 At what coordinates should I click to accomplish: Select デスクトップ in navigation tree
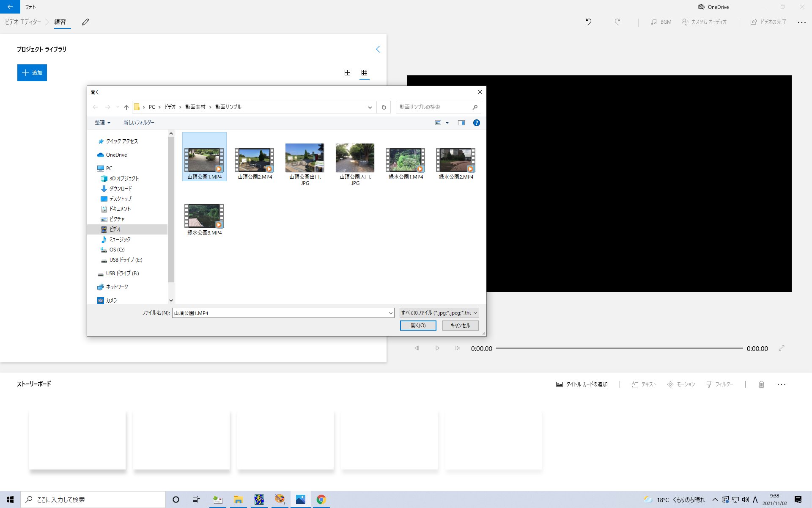point(120,199)
